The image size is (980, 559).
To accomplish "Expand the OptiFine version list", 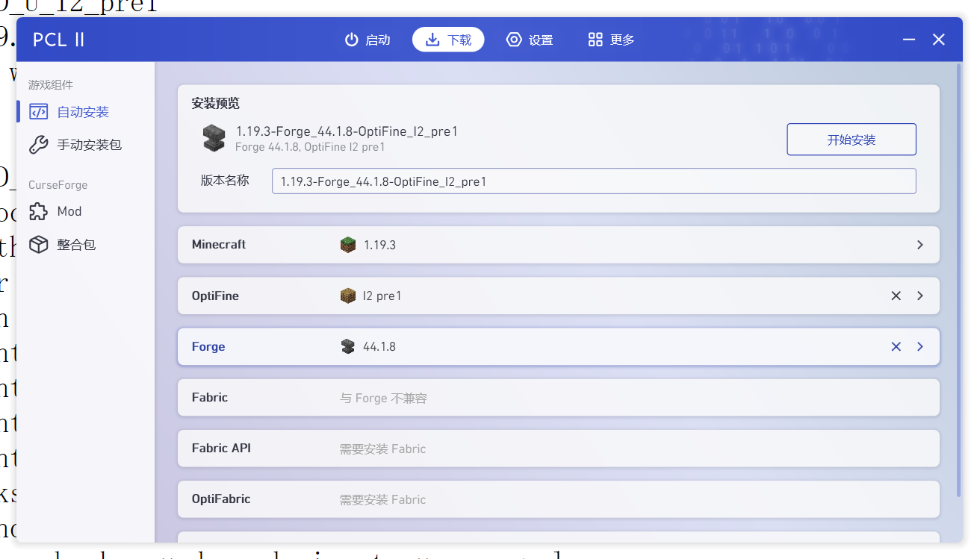I will pos(919,296).
